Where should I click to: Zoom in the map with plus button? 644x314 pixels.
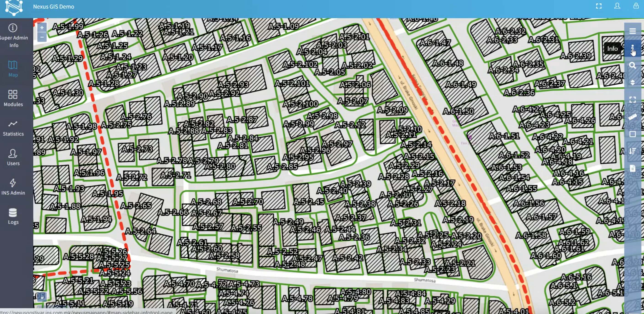pos(42,27)
